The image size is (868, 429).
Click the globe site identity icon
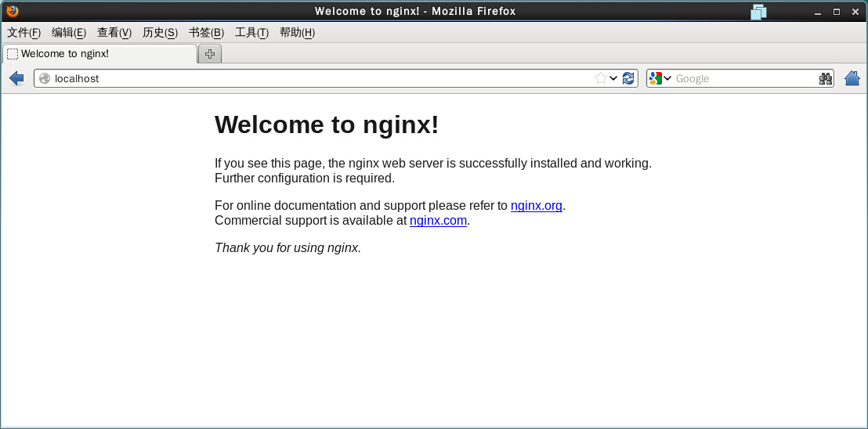coord(45,78)
